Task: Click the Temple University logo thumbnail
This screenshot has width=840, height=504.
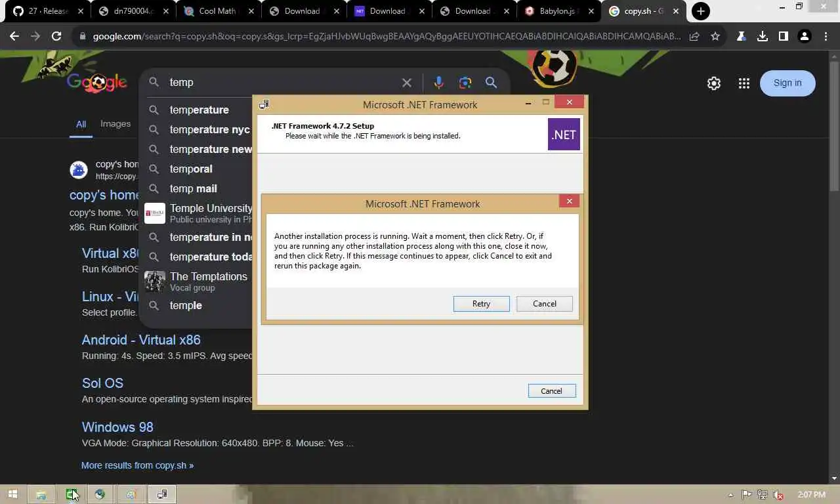Action: point(155,213)
